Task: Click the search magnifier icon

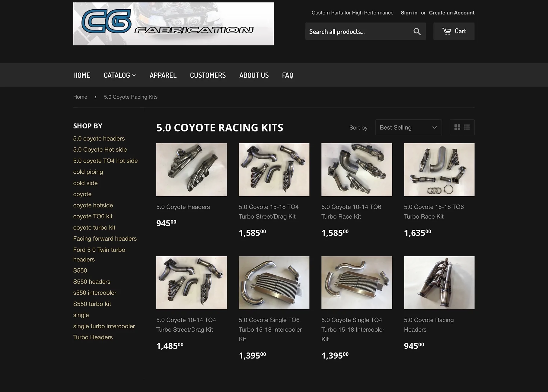Action: pyautogui.click(x=417, y=31)
